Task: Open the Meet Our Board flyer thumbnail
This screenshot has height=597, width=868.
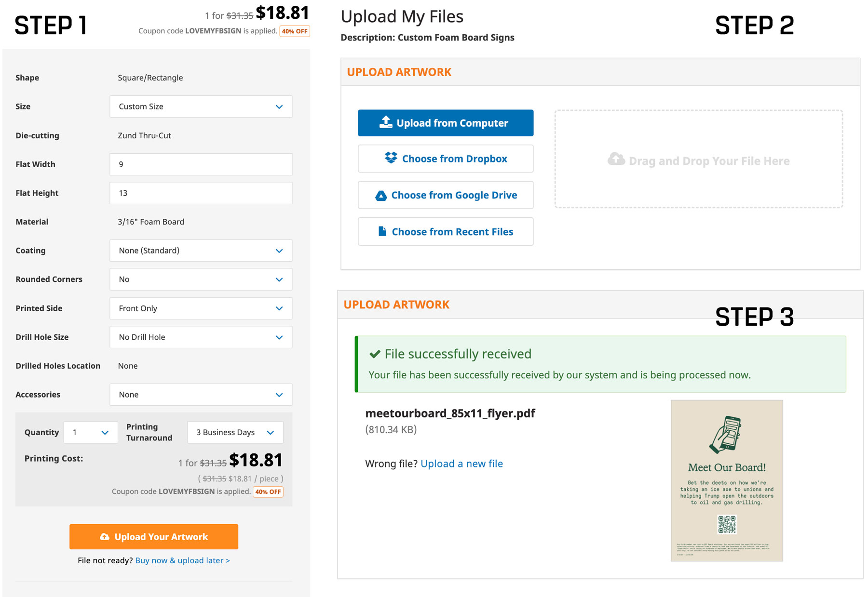Action: pos(726,480)
